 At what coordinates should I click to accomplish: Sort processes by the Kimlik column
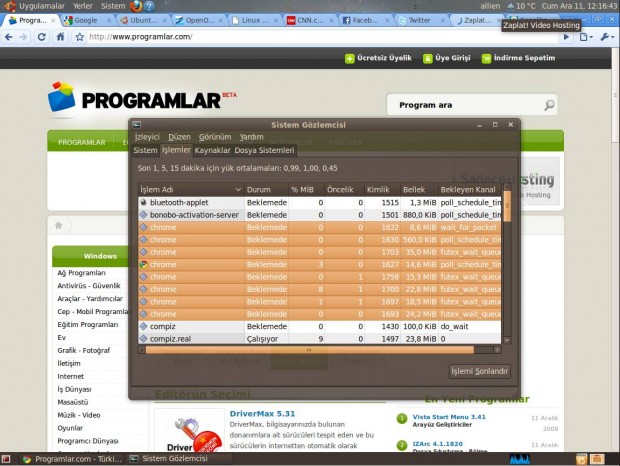click(382, 190)
